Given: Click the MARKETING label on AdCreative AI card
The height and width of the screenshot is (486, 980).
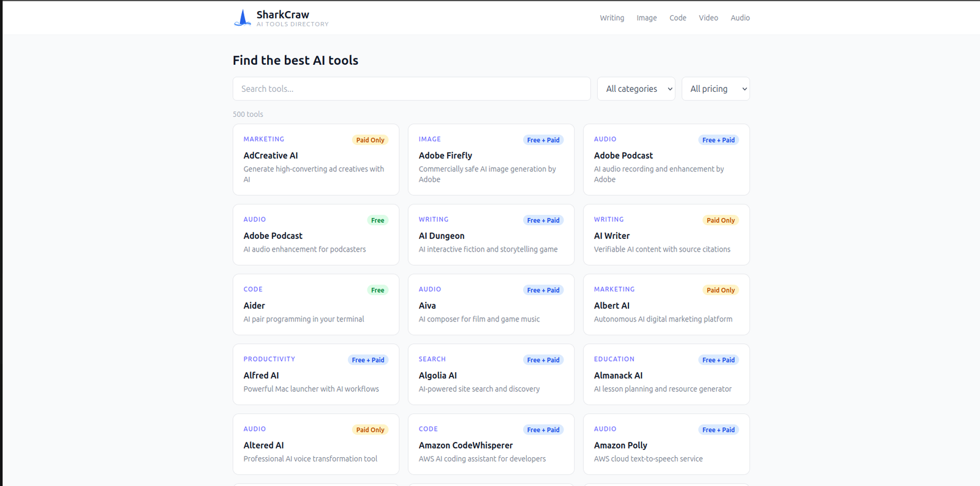Looking at the screenshot, I should [264, 139].
